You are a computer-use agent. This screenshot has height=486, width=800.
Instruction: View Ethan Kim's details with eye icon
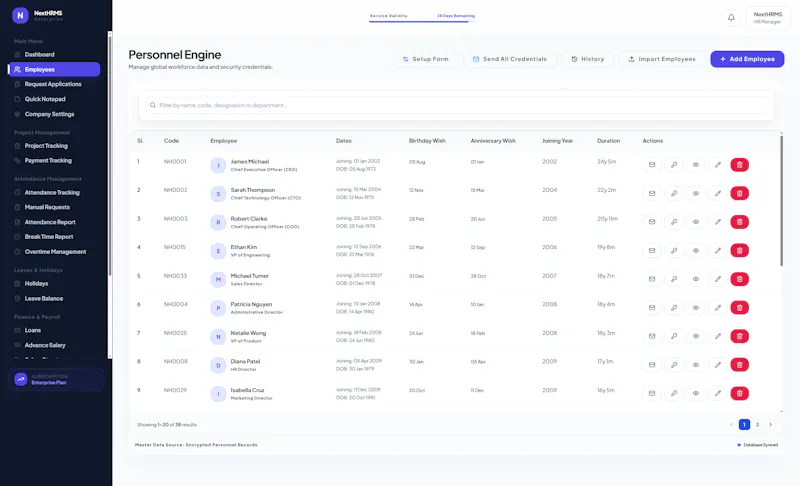click(696, 250)
